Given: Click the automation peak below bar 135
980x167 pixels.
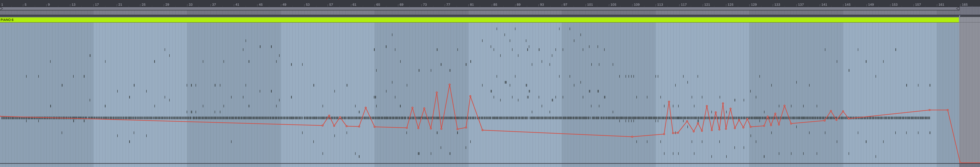Looking at the screenshot, I should tap(784, 106).
